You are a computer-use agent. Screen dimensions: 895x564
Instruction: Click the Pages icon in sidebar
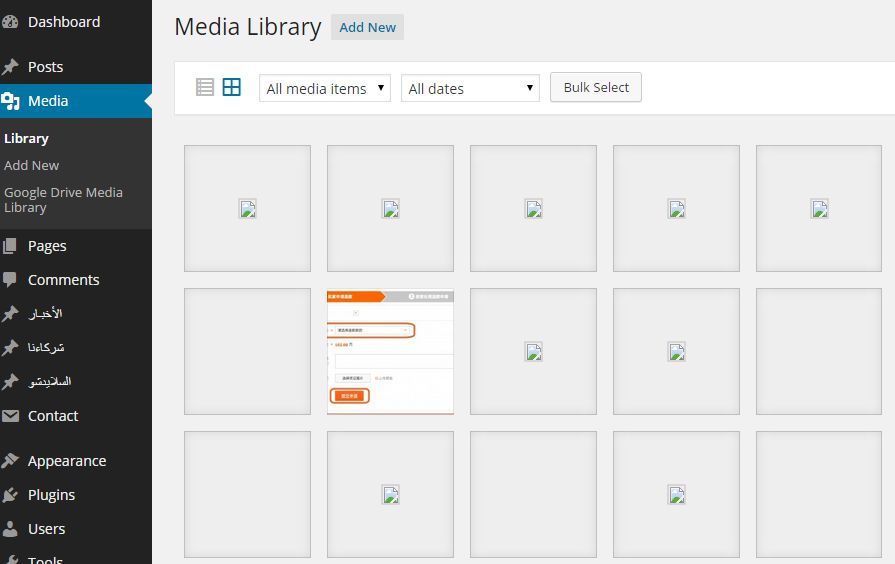pyautogui.click(x=11, y=246)
